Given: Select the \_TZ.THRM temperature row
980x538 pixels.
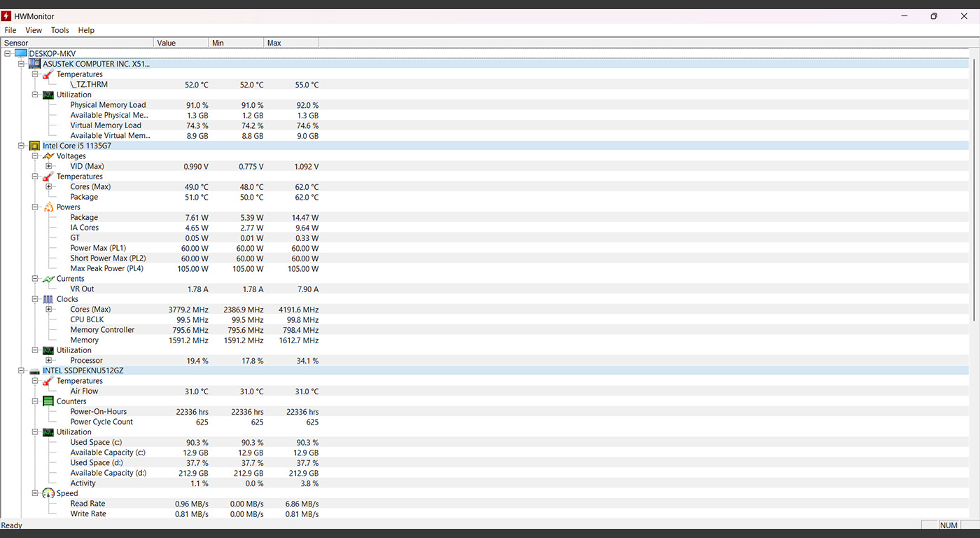Looking at the screenshot, I should click(x=484, y=85).
